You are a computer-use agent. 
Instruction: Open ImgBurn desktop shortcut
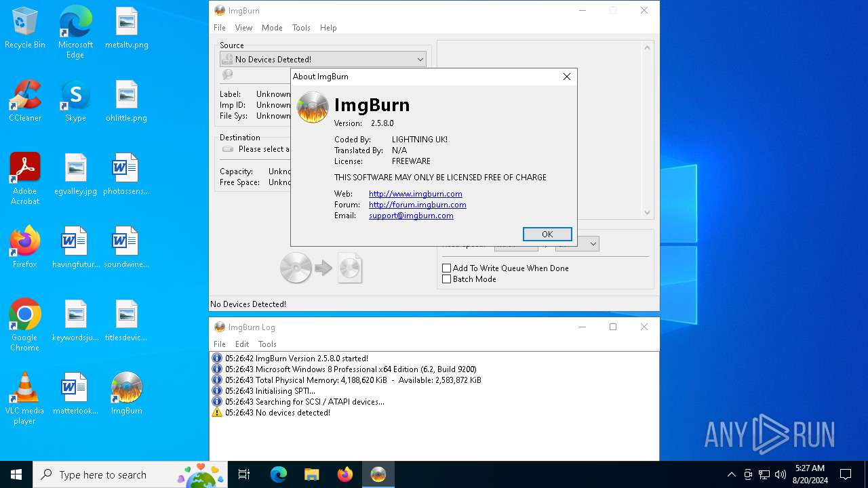click(127, 394)
